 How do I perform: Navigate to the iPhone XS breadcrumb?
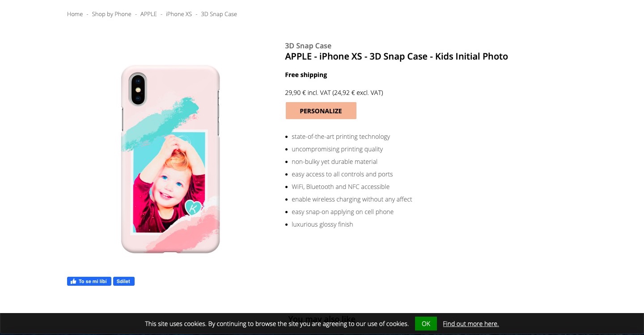point(178,14)
